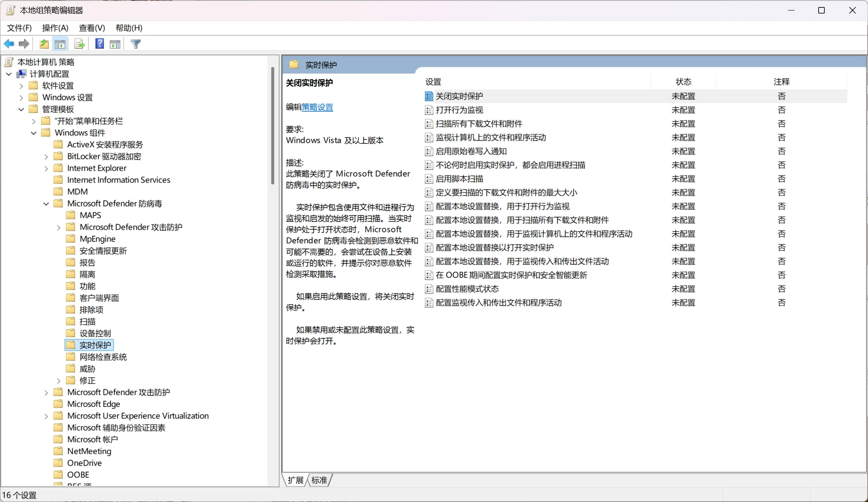Click the policy icon for 关闭实时保护
The image size is (868, 502).
(x=429, y=96)
